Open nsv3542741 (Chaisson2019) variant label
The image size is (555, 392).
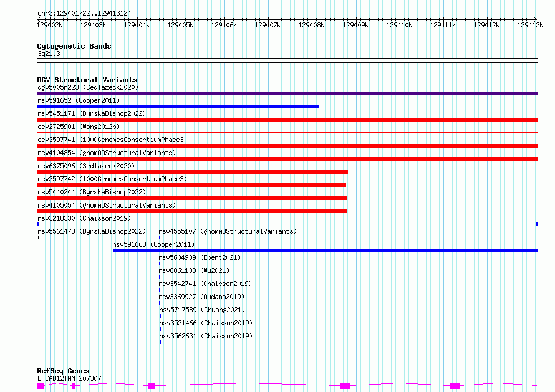point(205,284)
